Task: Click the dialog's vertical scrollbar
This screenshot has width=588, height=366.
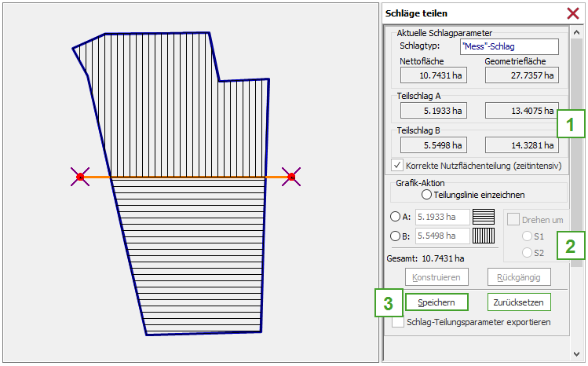Action: pyautogui.click(x=576, y=157)
